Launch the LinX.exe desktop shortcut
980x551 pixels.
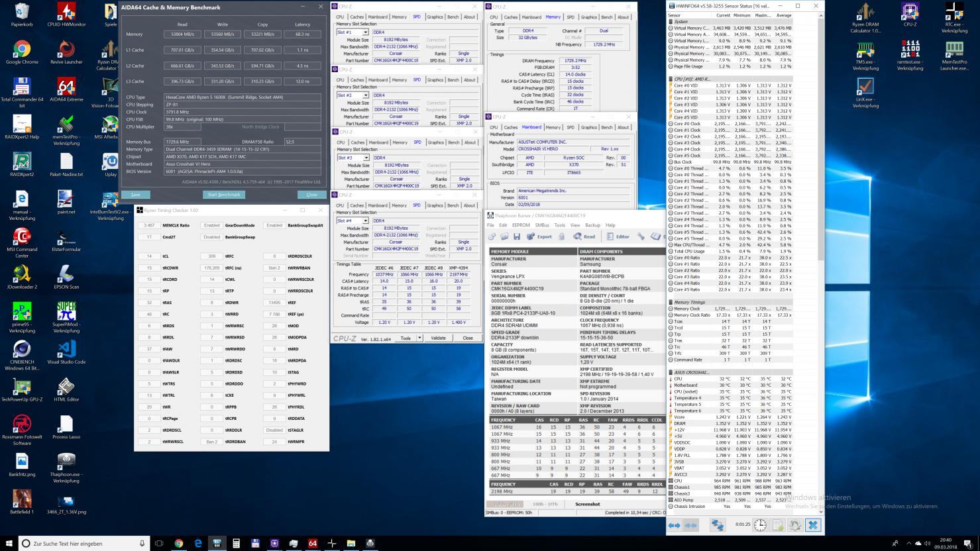coord(864,93)
